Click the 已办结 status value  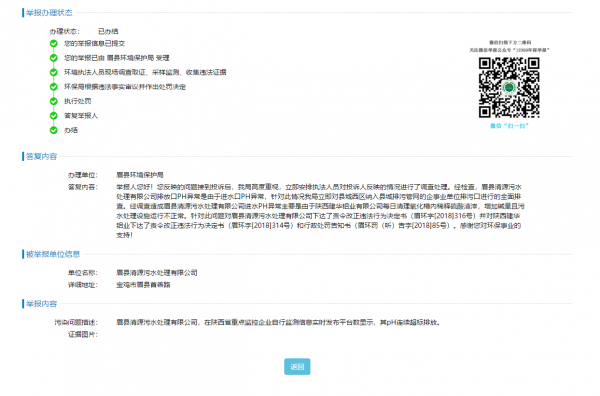pos(108,31)
